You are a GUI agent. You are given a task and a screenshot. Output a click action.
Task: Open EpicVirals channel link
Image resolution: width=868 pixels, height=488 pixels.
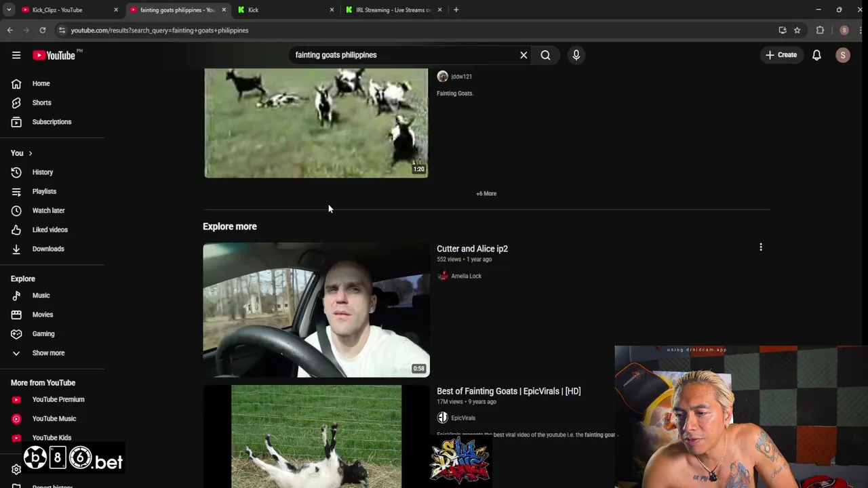[463, 418]
